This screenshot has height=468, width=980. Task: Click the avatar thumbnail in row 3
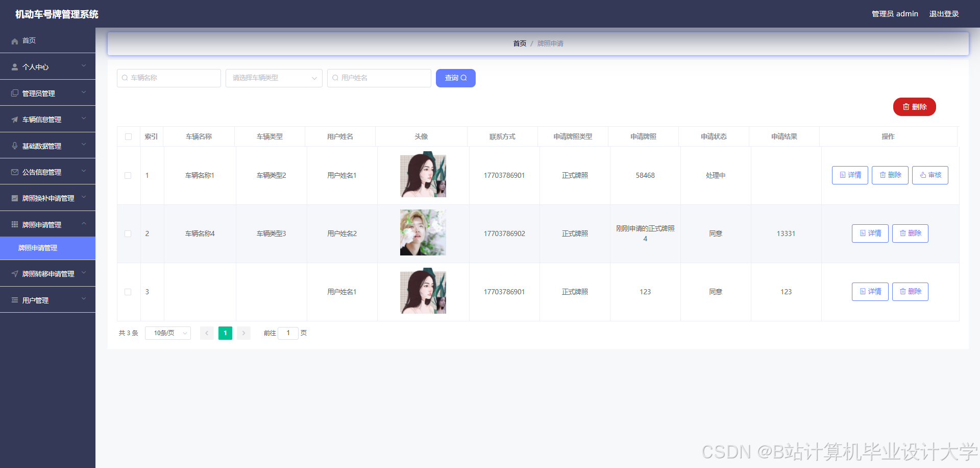[423, 291]
